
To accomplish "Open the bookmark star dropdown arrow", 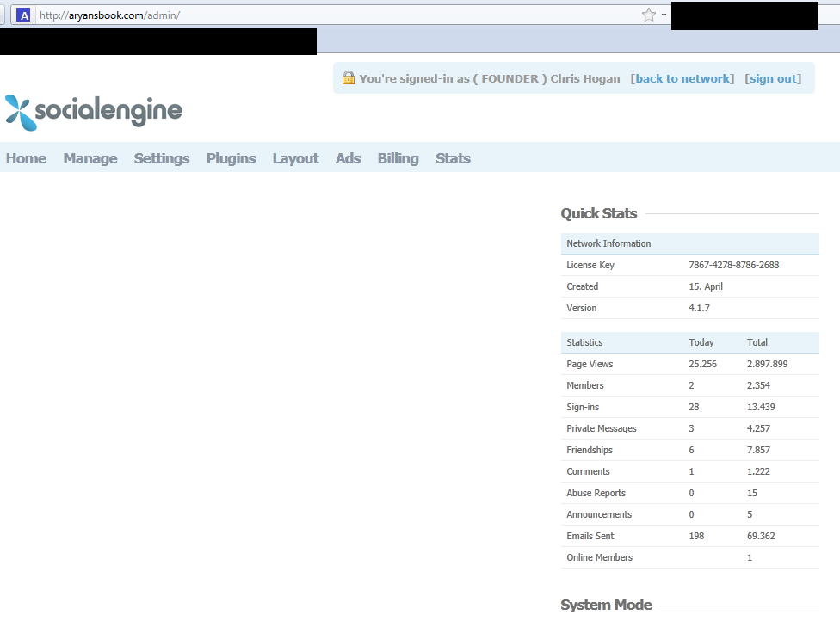I will (x=664, y=15).
